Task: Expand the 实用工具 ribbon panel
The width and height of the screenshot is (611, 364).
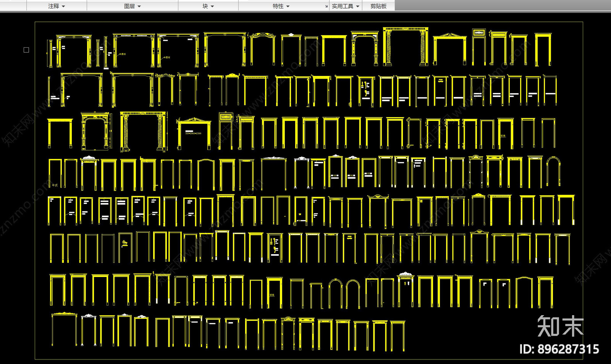Action: (346, 6)
